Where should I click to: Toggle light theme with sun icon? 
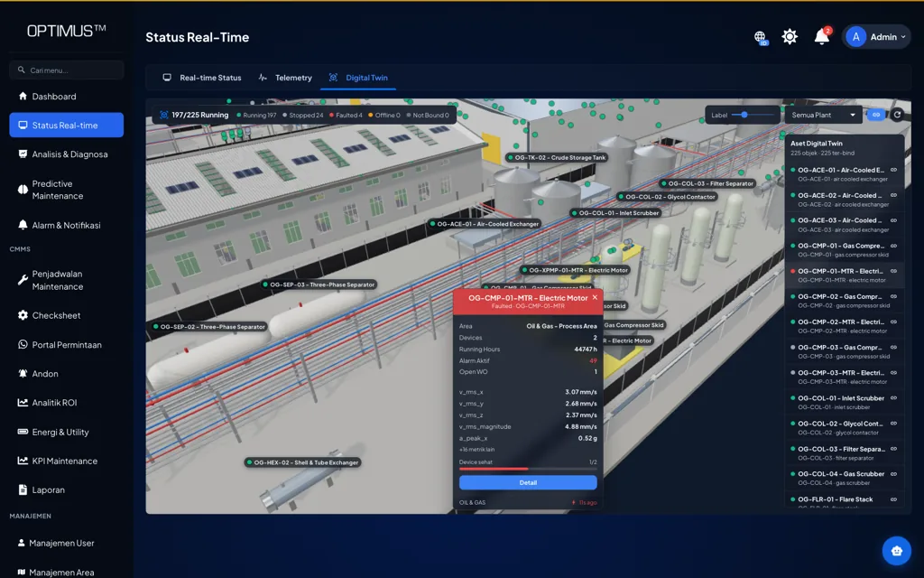point(790,36)
